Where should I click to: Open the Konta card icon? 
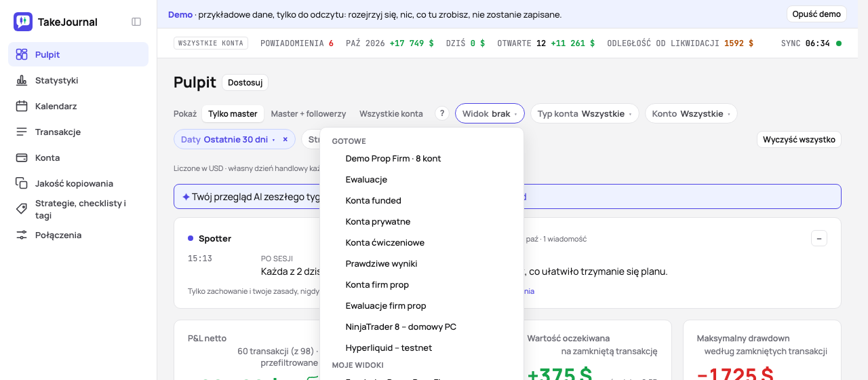coord(22,157)
